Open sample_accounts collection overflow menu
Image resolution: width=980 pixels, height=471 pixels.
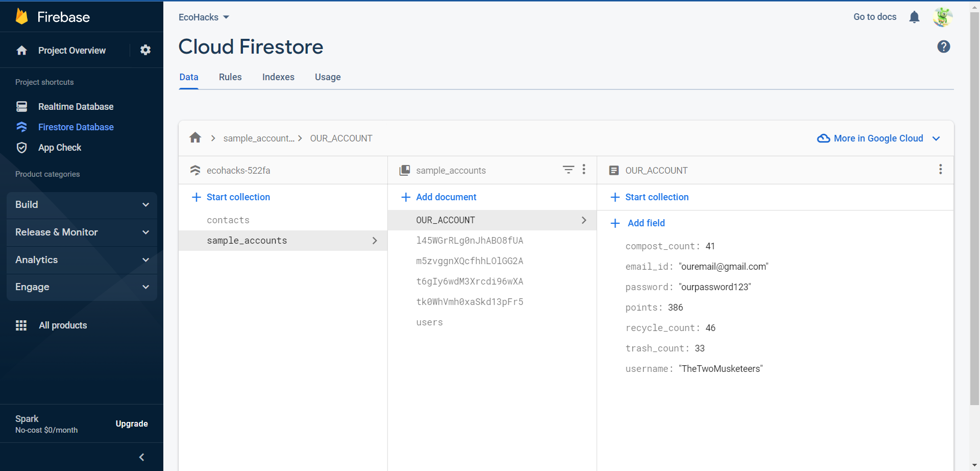(x=584, y=169)
